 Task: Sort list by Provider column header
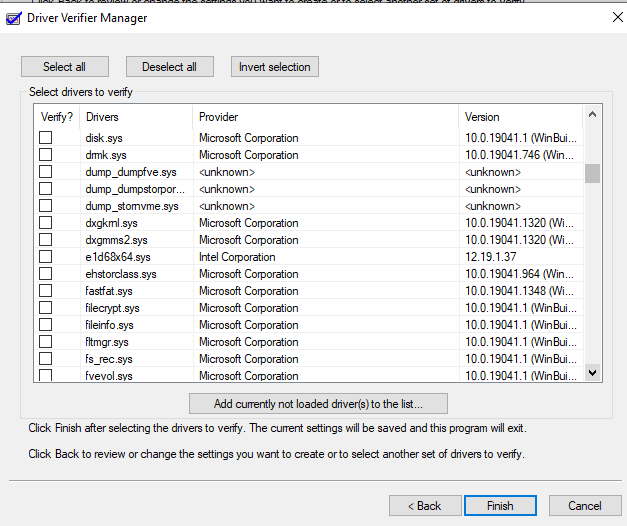coord(325,117)
